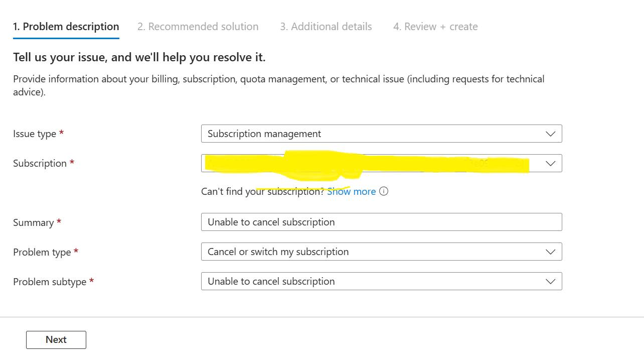644x361 pixels.
Task: Follow the Show more link
Action: click(x=352, y=191)
